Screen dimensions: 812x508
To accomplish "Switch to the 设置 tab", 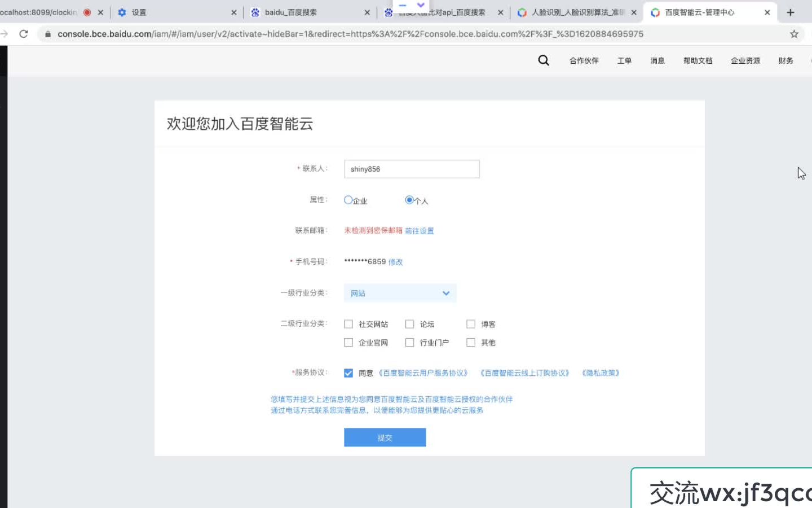I will pyautogui.click(x=176, y=12).
